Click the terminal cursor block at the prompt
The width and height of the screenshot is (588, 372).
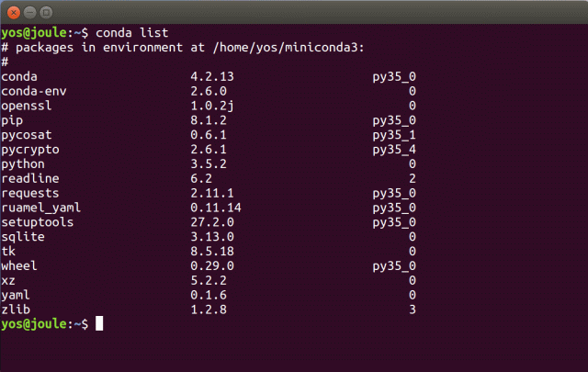(x=99, y=324)
